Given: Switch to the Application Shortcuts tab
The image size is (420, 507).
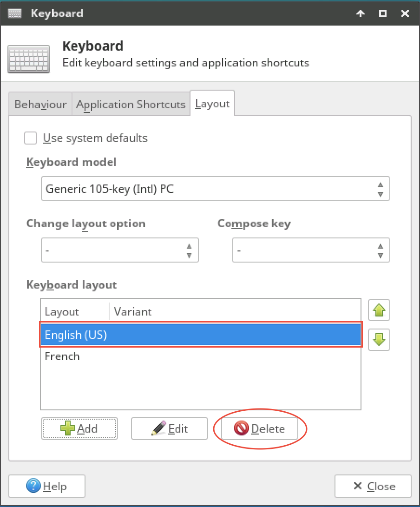Looking at the screenshot, I should coord(131,105).
